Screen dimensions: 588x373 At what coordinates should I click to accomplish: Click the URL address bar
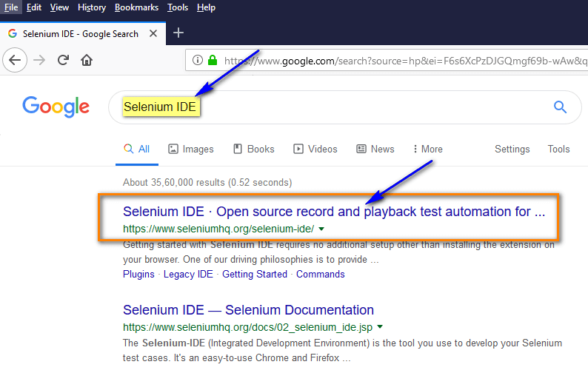pos(387,61)
